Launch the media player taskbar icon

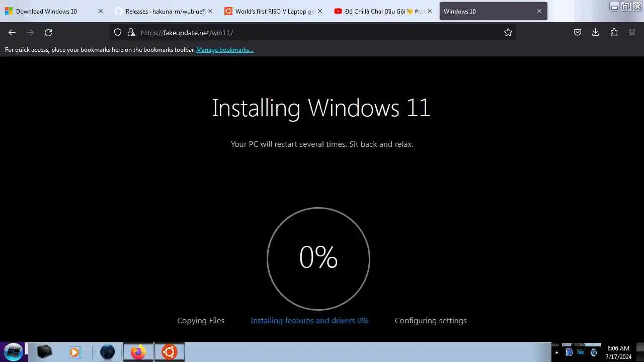coord(75,351)
